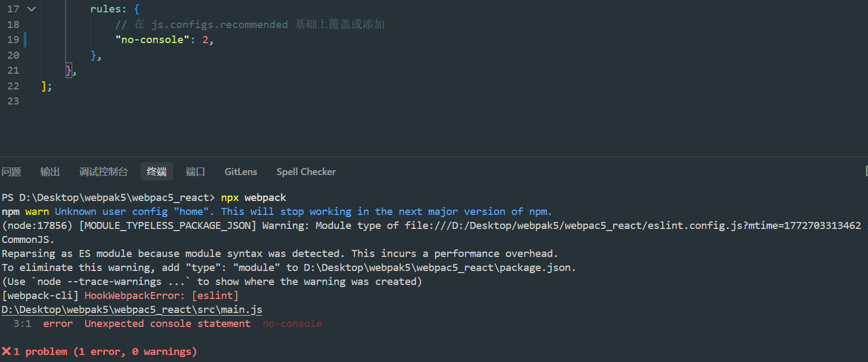Collapse the rules block fold chevron
This screenshot has height=362, width=868.
point(32,9)
